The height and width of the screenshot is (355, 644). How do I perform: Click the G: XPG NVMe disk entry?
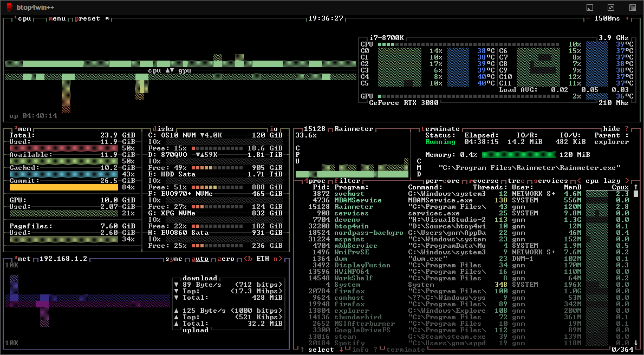tap(215, 213)
